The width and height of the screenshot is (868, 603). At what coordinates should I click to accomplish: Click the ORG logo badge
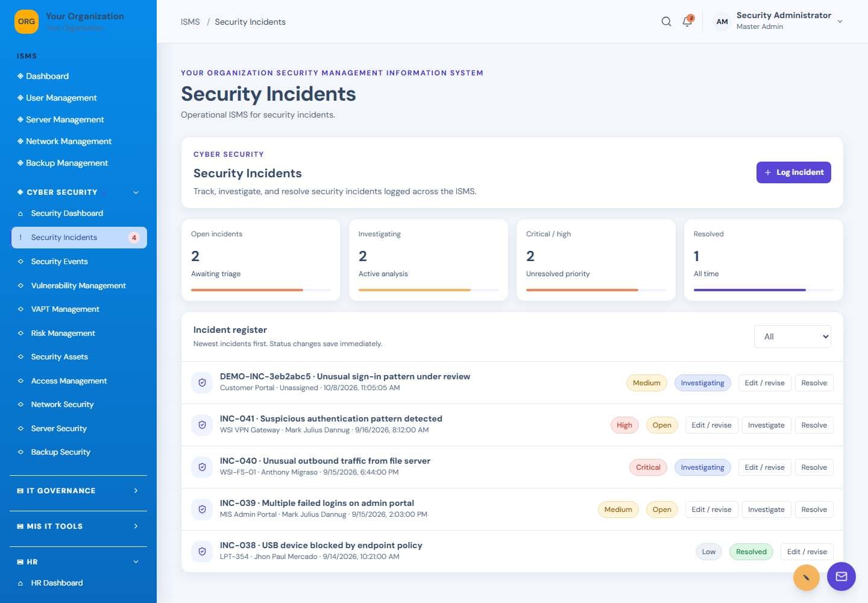pyautogui.click(x=27, y=22)
